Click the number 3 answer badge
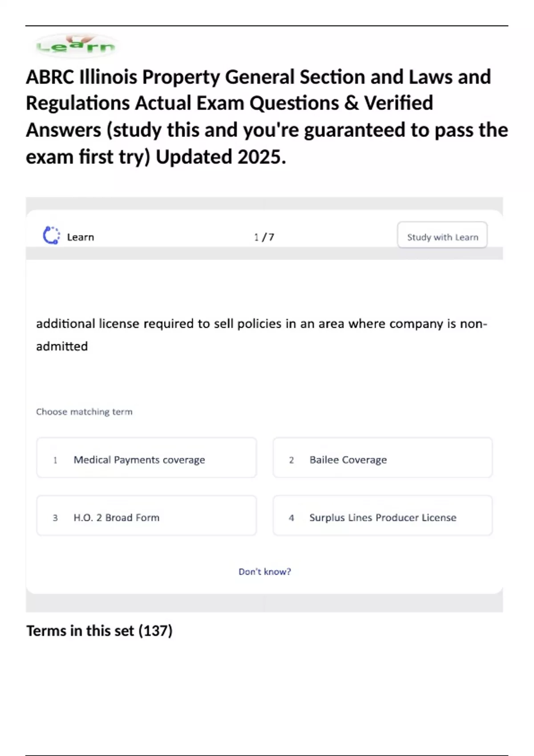The image size is (534, 756). tap(55, 518)
